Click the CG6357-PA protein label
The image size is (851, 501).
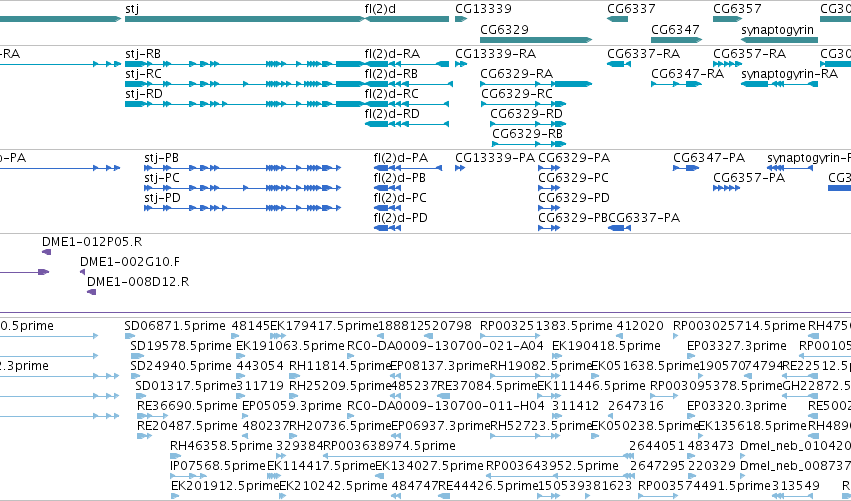pos(749,178)
